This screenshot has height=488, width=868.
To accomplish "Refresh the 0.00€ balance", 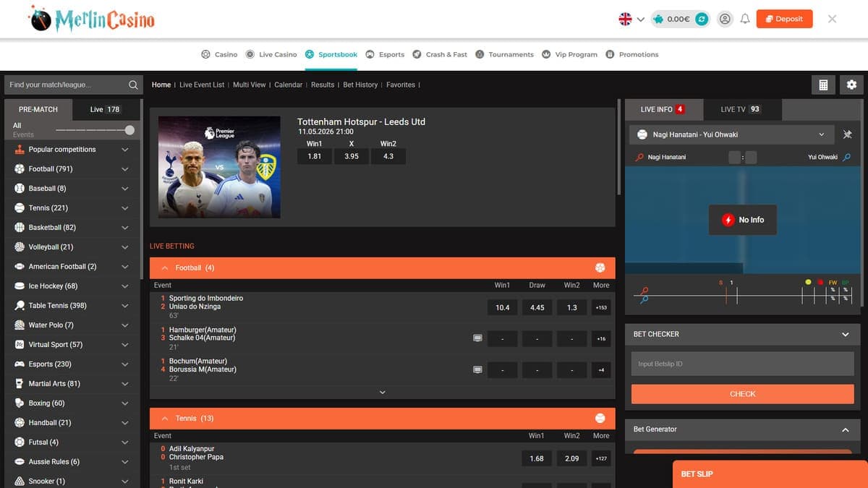I will coord(701,20).
